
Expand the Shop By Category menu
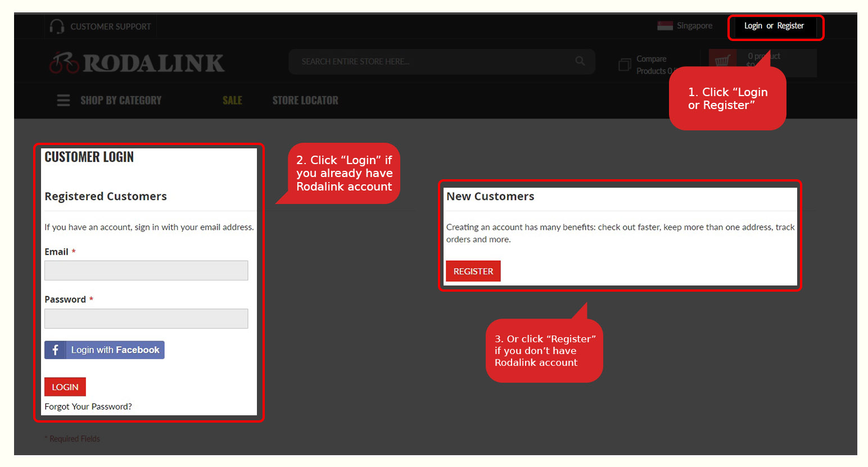[121, 101]
